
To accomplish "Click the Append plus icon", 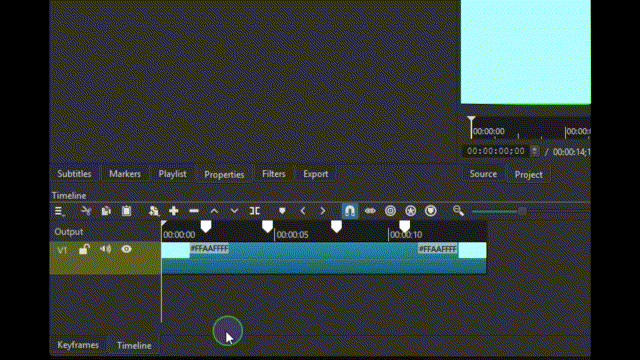I will point(173,211).
